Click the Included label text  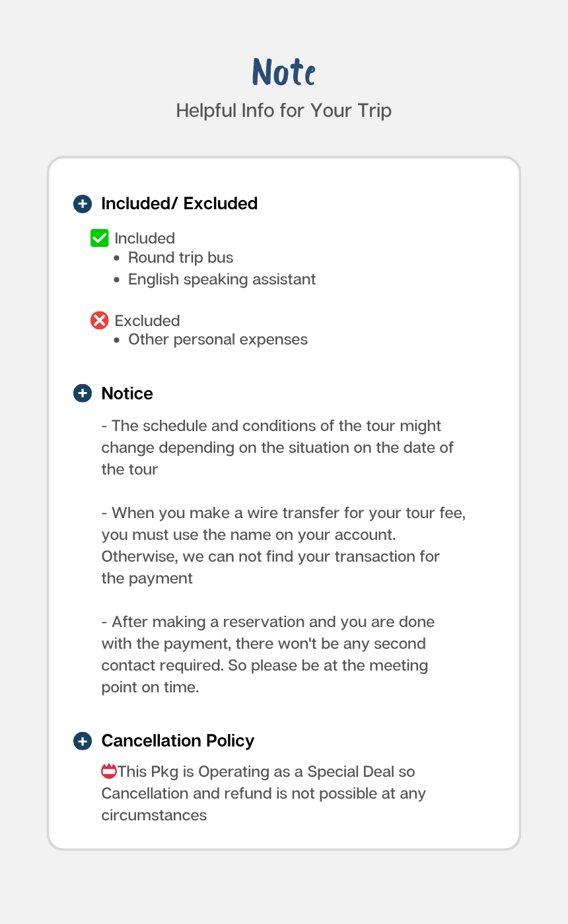coord(145,238)
